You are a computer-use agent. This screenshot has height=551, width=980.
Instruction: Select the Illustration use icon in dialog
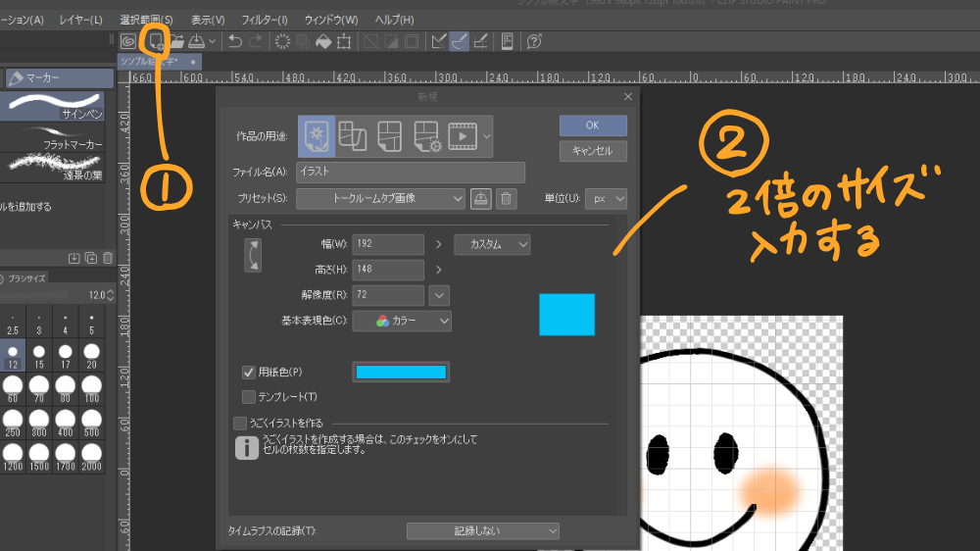(x=317, y=135)
